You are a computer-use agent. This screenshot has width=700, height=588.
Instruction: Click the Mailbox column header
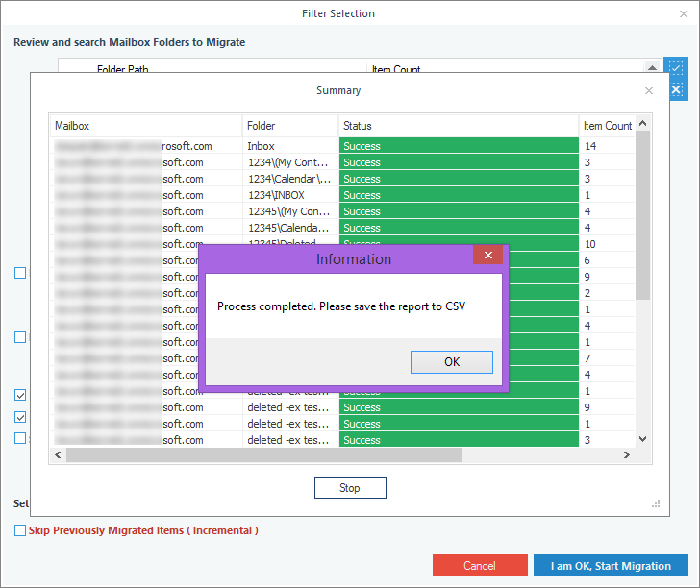coord(145,126)
